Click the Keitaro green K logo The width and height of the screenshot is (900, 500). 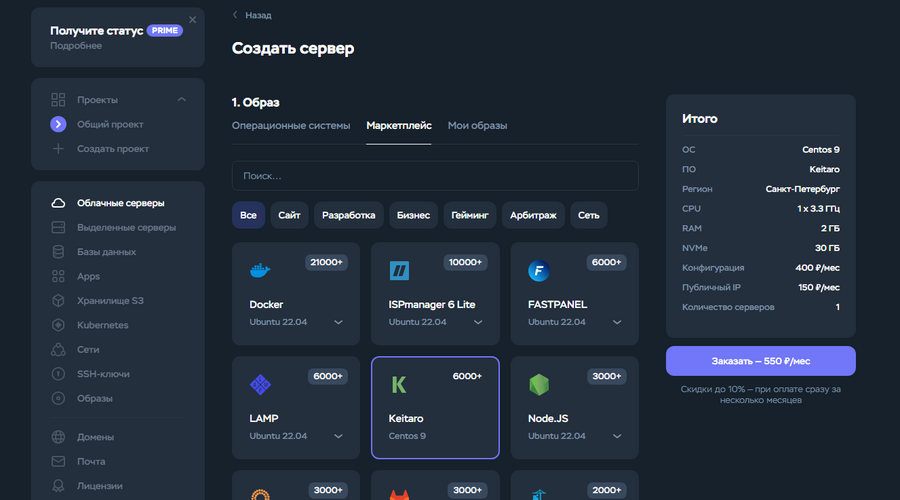[x=399, y=385]
